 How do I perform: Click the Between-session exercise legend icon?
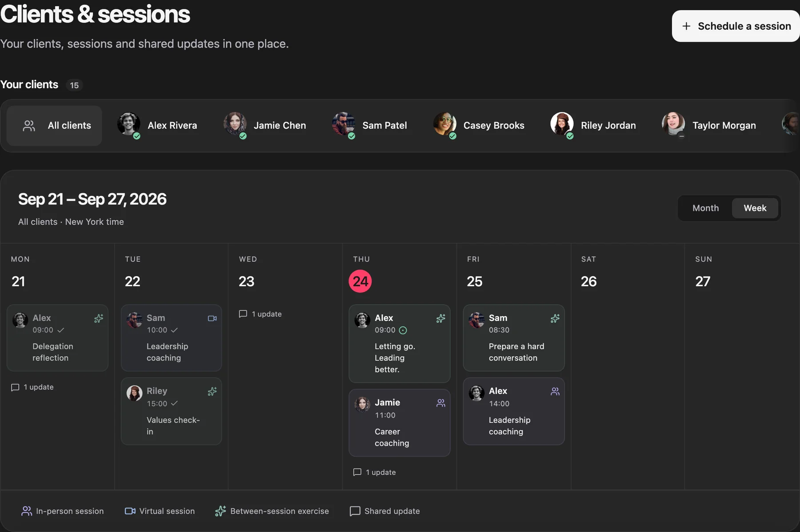[220, 511]
